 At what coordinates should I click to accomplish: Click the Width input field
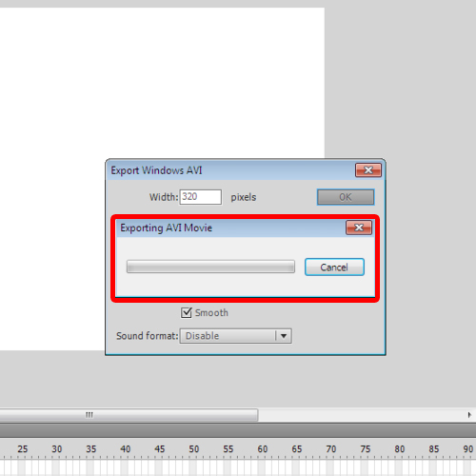[x=201, y=197]
